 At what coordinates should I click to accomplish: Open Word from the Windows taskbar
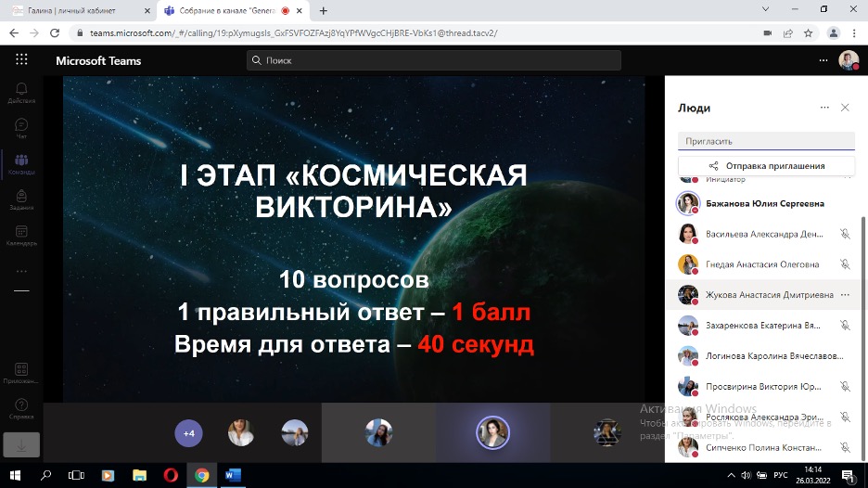(x=233, y=475)
